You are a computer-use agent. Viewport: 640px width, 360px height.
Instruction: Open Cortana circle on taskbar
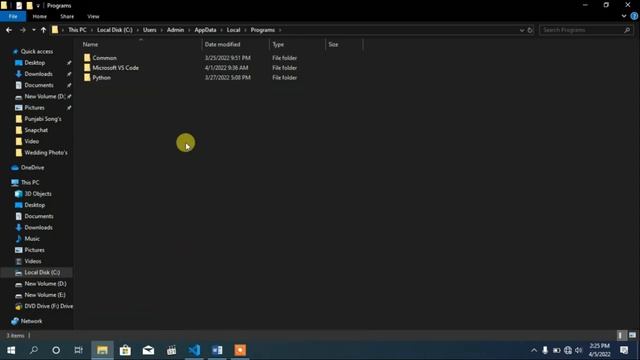click(x=56, y=350)
